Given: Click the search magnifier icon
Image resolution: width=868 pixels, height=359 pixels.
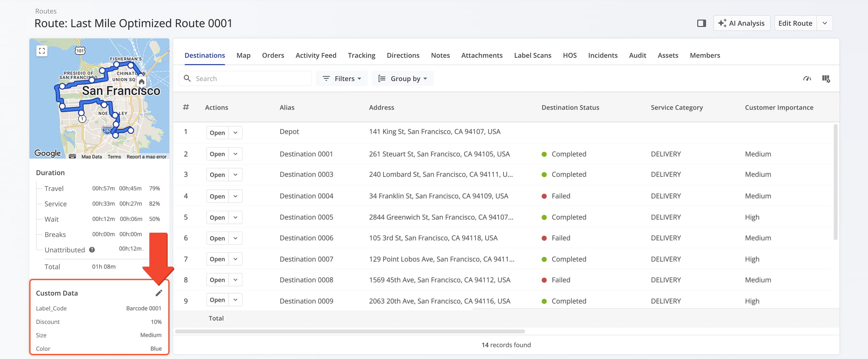Looking at the screenshot, I should (x=187, y=78).
